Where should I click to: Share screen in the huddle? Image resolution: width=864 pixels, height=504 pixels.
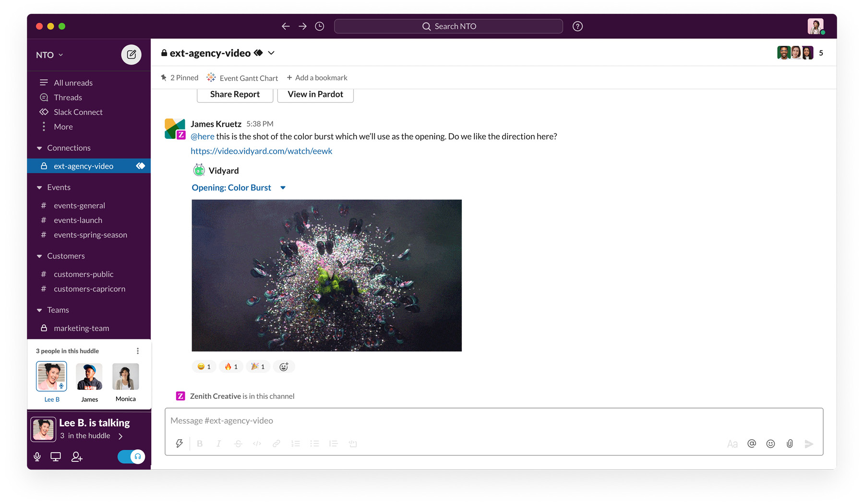pyautogui.click(x=56, y=456)
